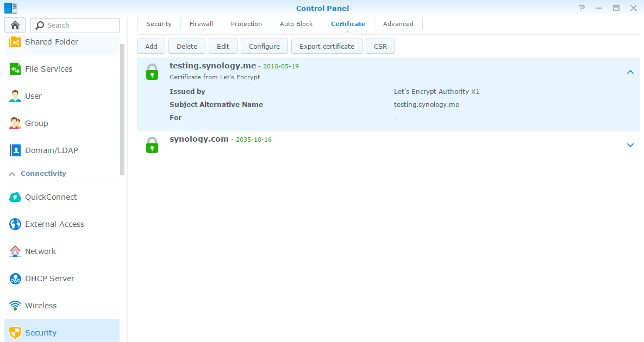Open QuickConnect cloud icon

tap(15, 197)
